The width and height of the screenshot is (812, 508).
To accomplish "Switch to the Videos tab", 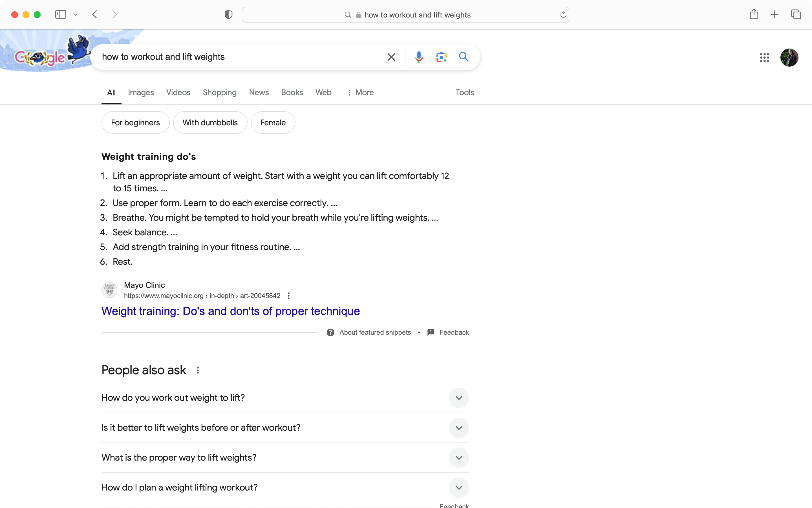I will (x=178, y=92).
